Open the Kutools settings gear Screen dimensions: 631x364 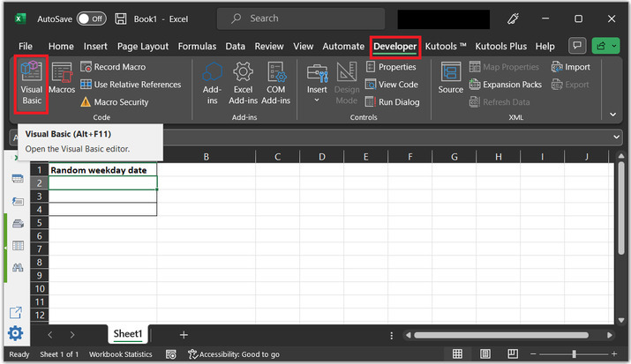[x=16, y=333]
